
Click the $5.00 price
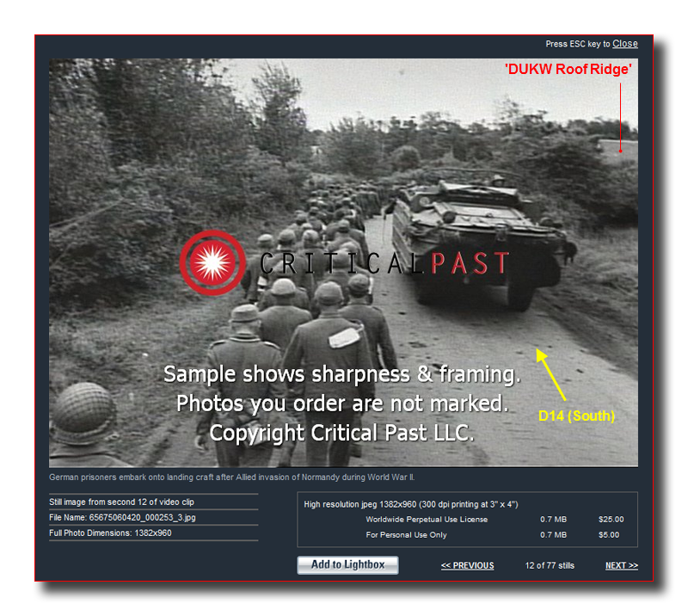click(x=609, y=535)
